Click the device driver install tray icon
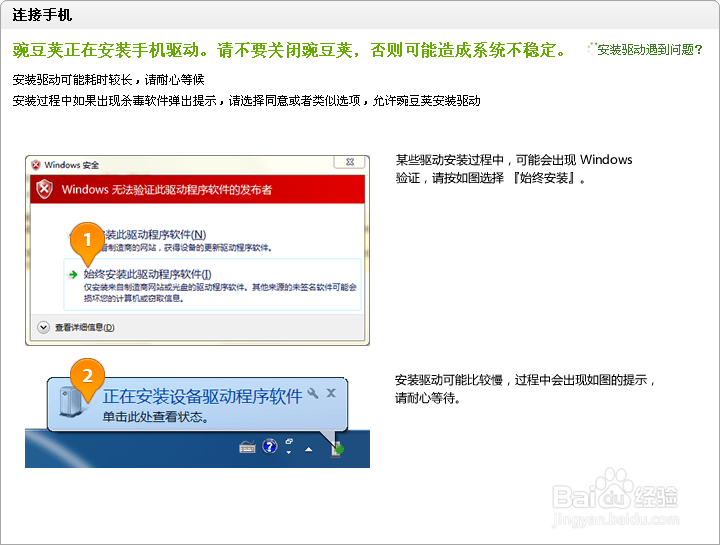The width and height of the screenshot is (720, 545). coord(338,449)
